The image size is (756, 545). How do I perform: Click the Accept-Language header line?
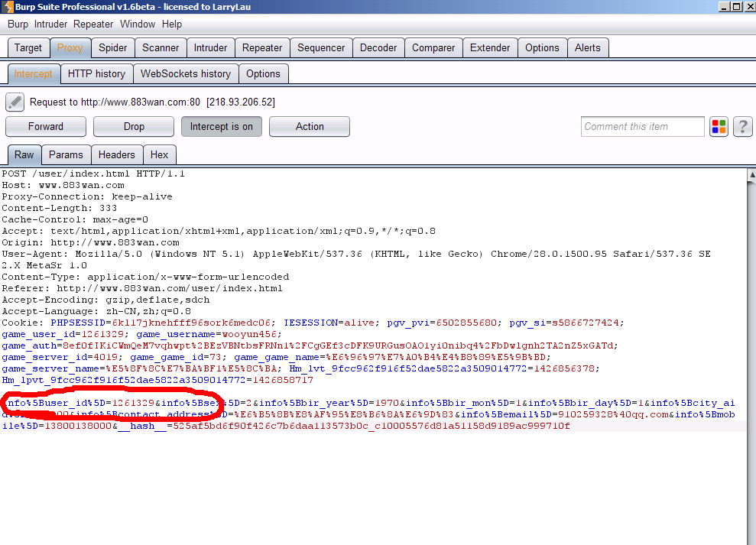[96, 312]
